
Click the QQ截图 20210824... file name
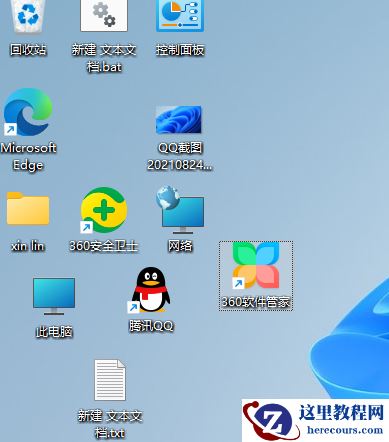[x=179, y=156]
